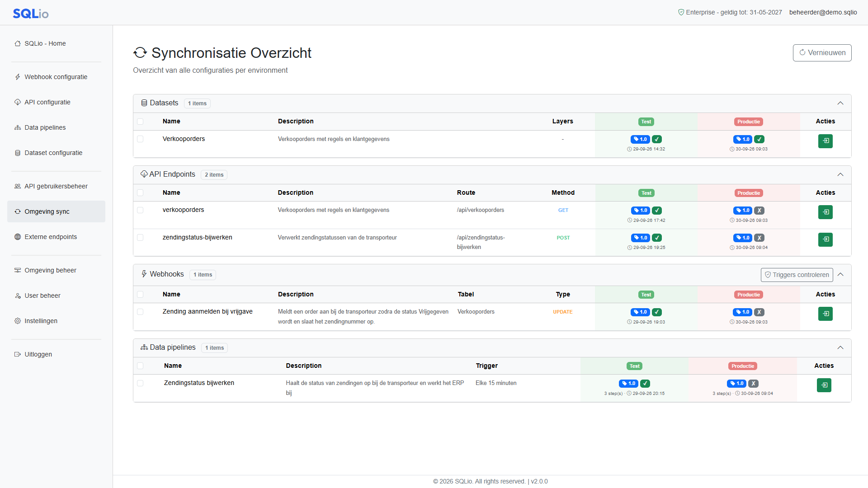Click sync action for Zending aanmelden webhook
868x488 pixels.
point(825,314)
